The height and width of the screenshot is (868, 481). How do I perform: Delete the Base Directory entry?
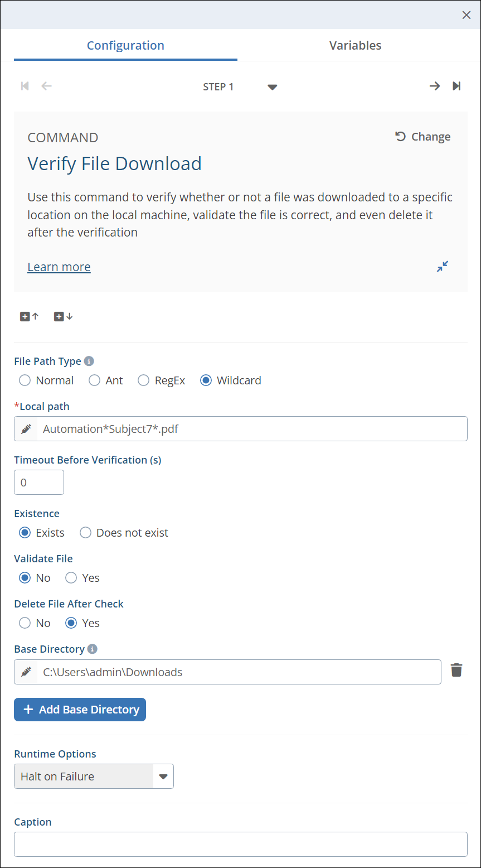tap(456, 670)
